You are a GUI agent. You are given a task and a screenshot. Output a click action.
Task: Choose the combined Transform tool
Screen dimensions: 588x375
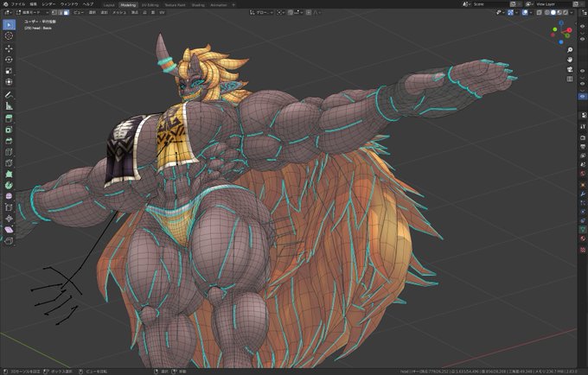(x=9, y=82)
